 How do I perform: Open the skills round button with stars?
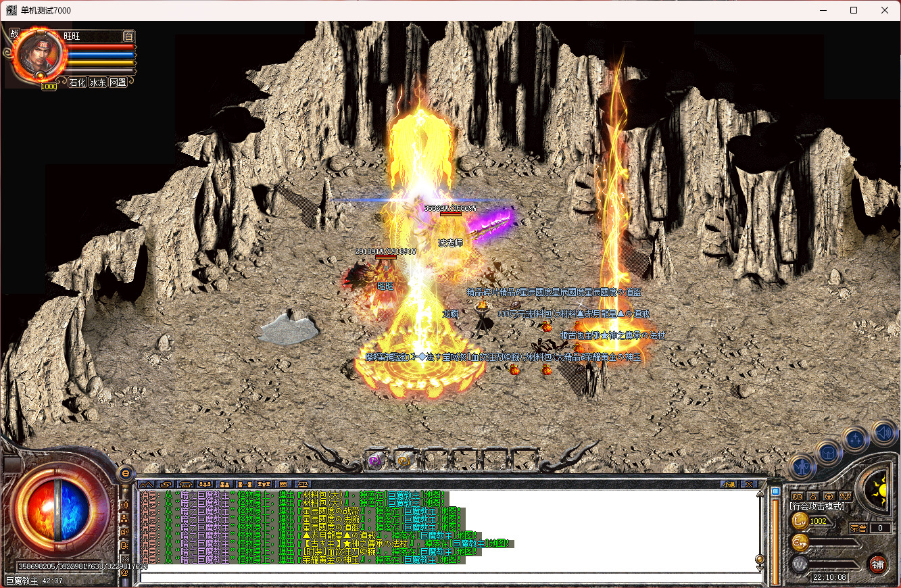click(855, 439)
